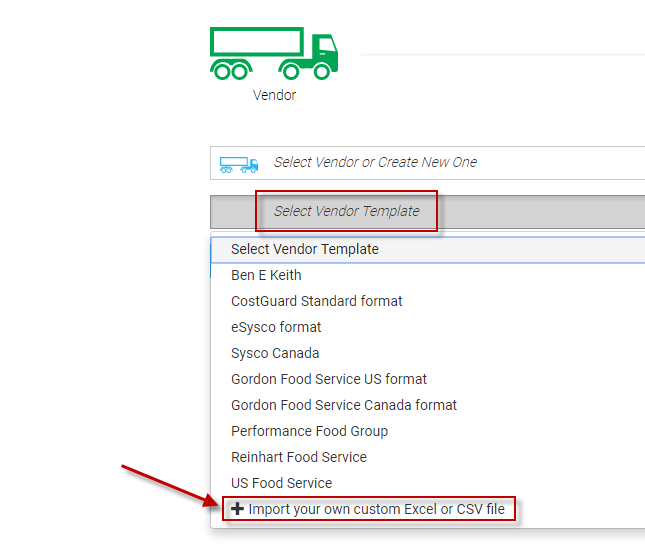
Task: Choose the Sysco Canada template
Action: click(275, 353)
